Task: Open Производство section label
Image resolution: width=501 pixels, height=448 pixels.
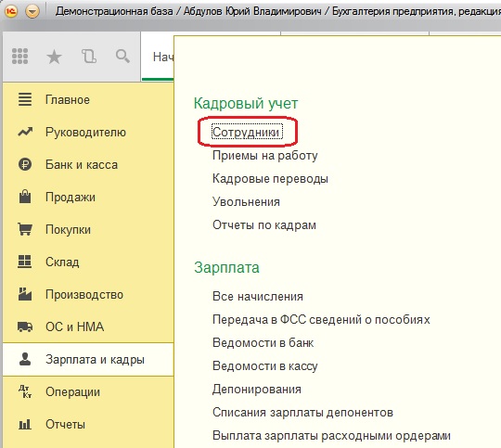Action: click(84, 295)
